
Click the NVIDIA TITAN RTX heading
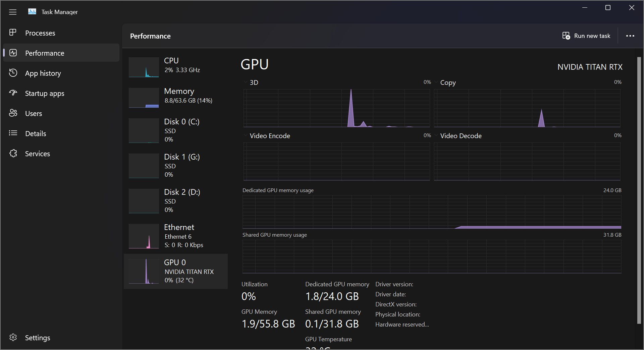[590, 67]
